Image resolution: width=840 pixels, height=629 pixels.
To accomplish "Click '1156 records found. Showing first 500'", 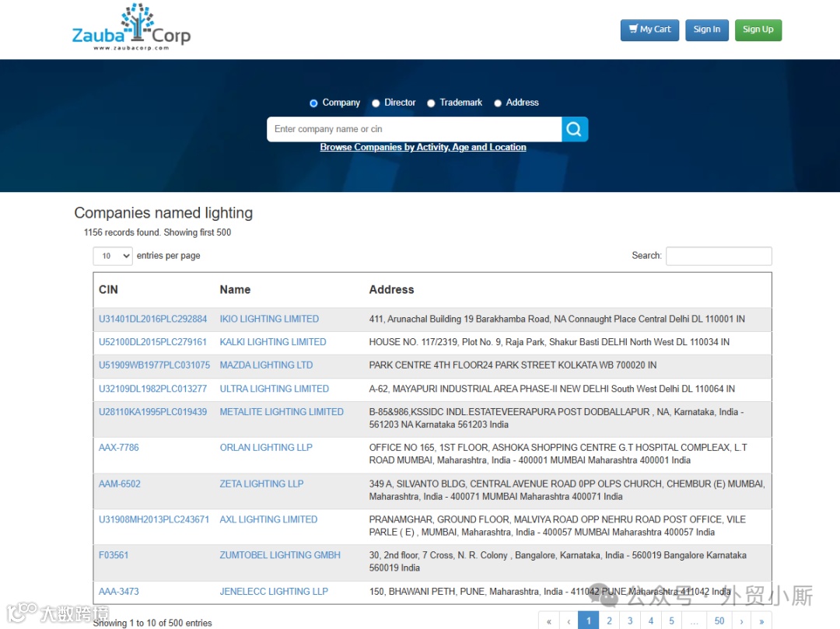I will click(157, 232).
